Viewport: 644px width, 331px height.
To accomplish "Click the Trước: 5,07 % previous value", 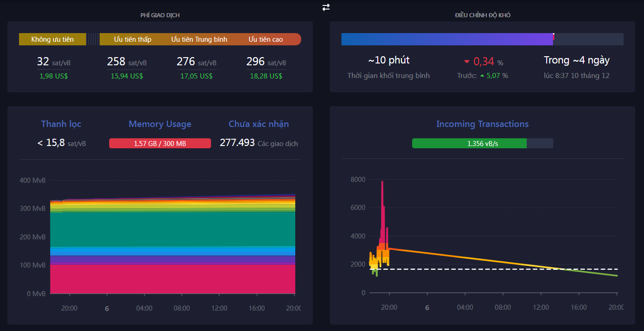I will pos(483,76).
